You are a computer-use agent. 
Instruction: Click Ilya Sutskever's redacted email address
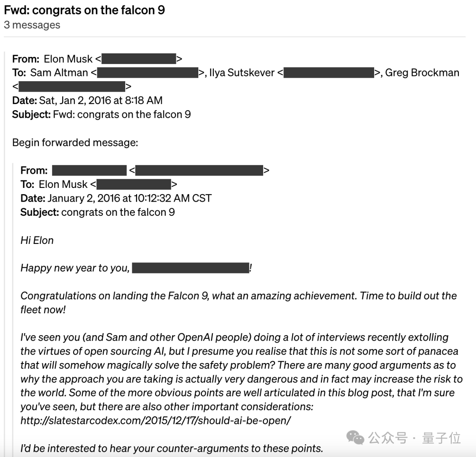click(x=329, y=73)
